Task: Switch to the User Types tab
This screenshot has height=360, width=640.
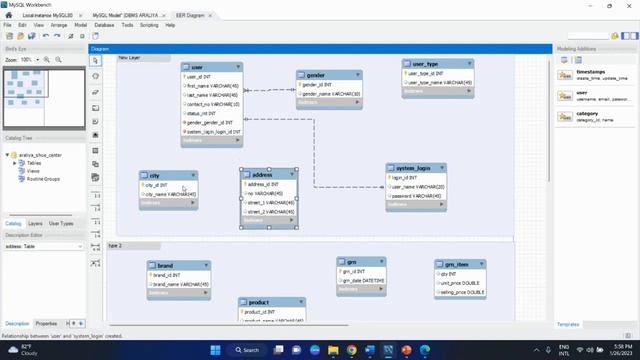Action: click(x=61, y=224)
